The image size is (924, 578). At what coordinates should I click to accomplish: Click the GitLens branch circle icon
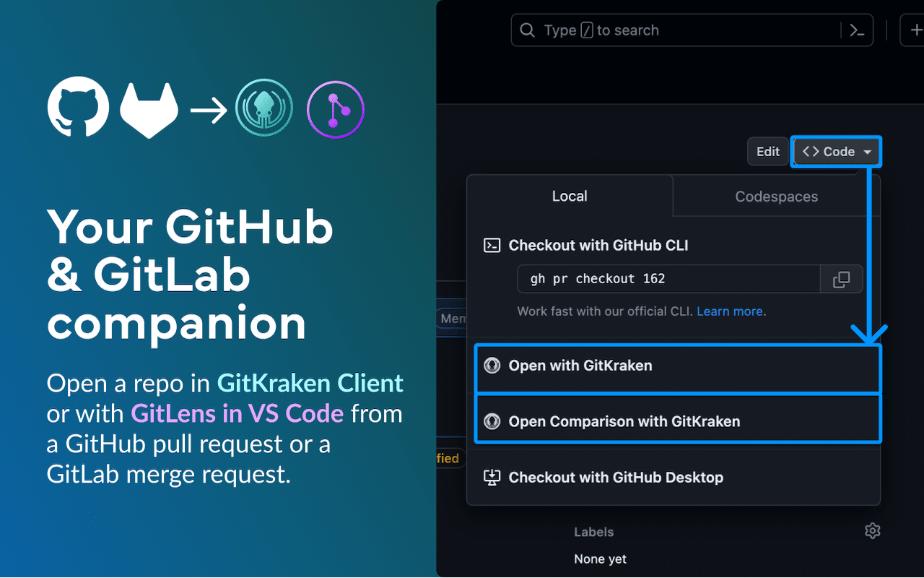335,108
